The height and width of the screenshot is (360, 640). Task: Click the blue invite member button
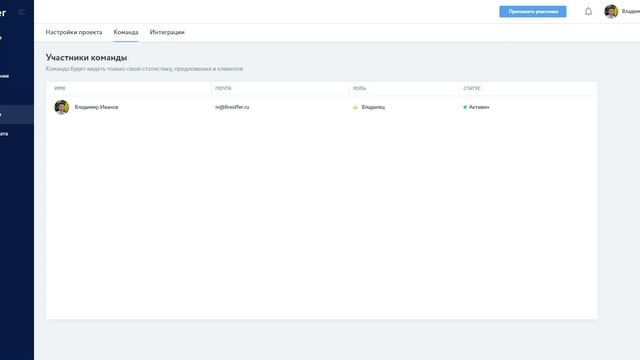coord(533,11)
